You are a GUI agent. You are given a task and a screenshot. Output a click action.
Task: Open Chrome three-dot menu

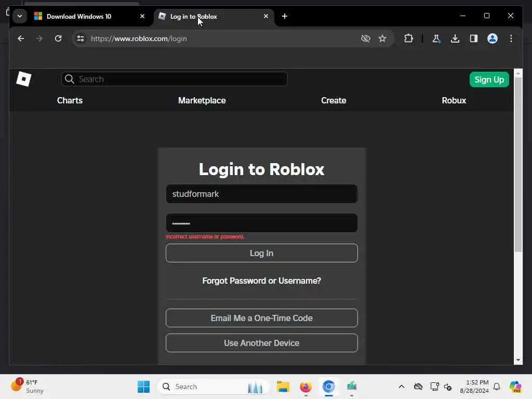click(511, 38)
